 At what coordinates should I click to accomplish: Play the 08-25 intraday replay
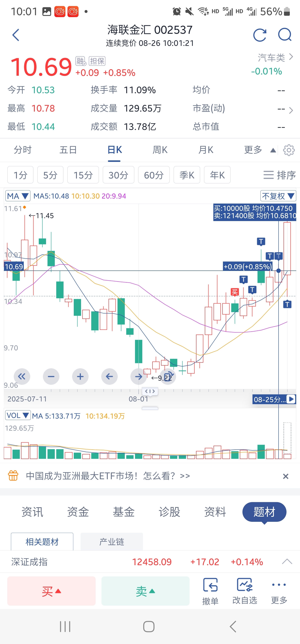pyautogui.click(x=291, y=399)
